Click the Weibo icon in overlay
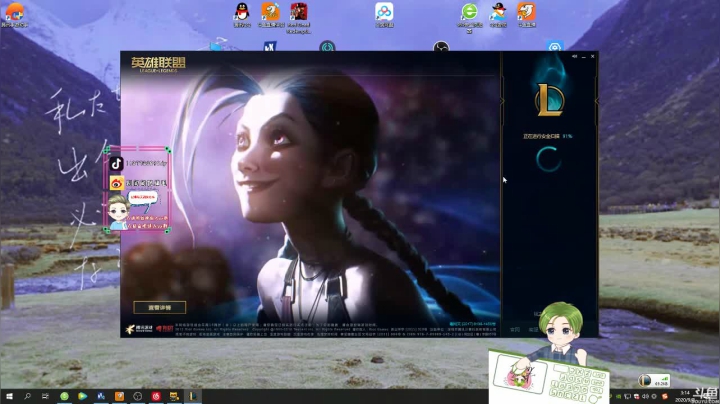720x404 pixels. 117,183
